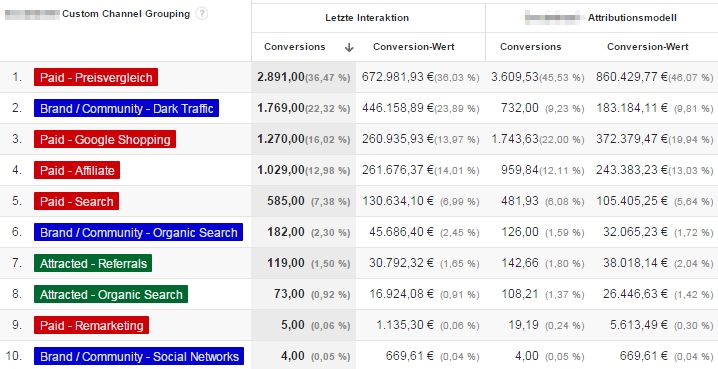Click the value 260.935,93 €
Image resolution: width=718 pixels, height=369 pixels.
pos(397,140)
